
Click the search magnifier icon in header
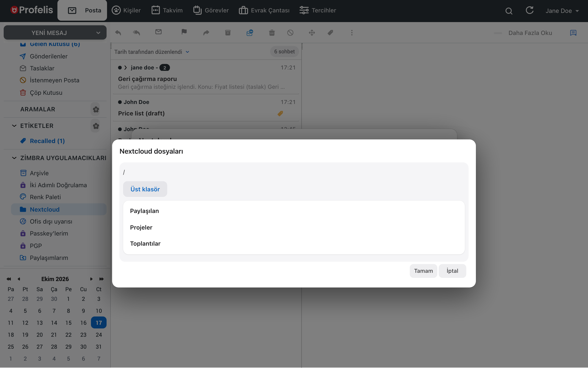(x=509, y=11)
